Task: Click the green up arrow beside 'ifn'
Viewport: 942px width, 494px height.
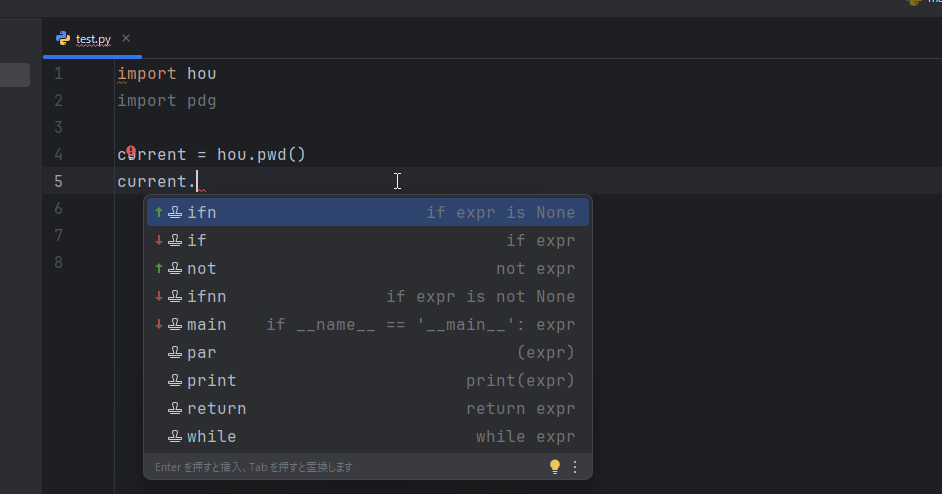Action: point(159,213)
